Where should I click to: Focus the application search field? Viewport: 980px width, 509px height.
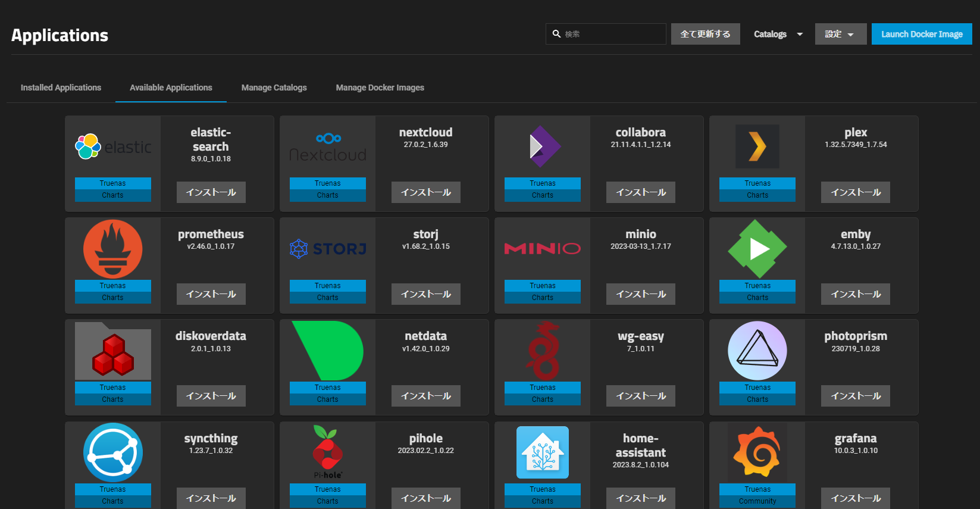coord(612,35)
